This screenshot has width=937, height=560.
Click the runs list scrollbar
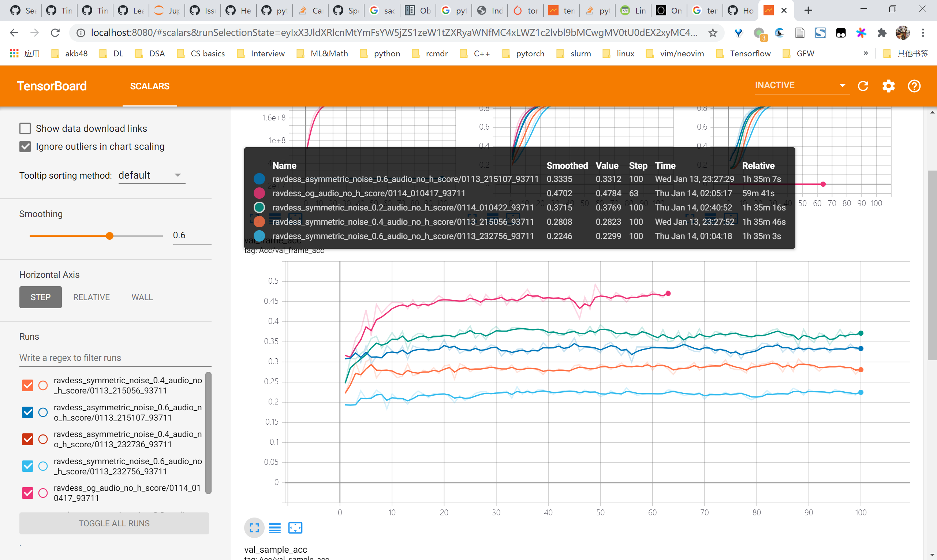pyautogui.click(x=208, y=433)
